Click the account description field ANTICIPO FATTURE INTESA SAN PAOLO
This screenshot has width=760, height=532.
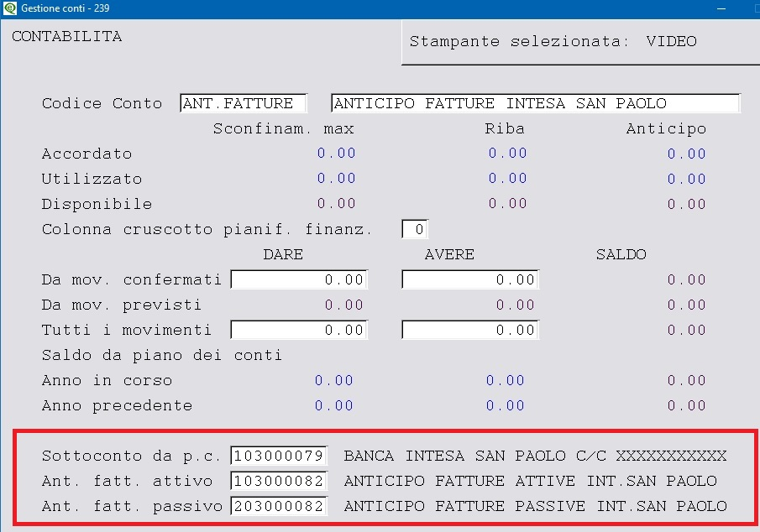[x=536, y=103]
